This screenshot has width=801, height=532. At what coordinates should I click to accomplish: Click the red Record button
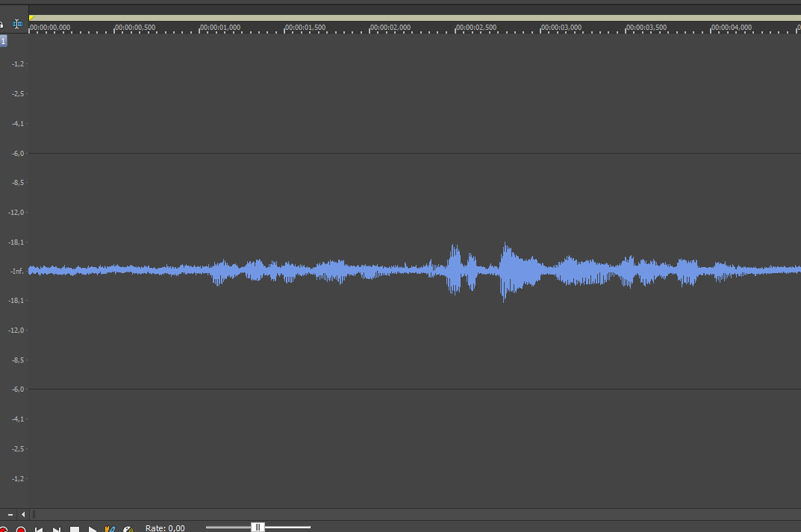tap(21, 529)
